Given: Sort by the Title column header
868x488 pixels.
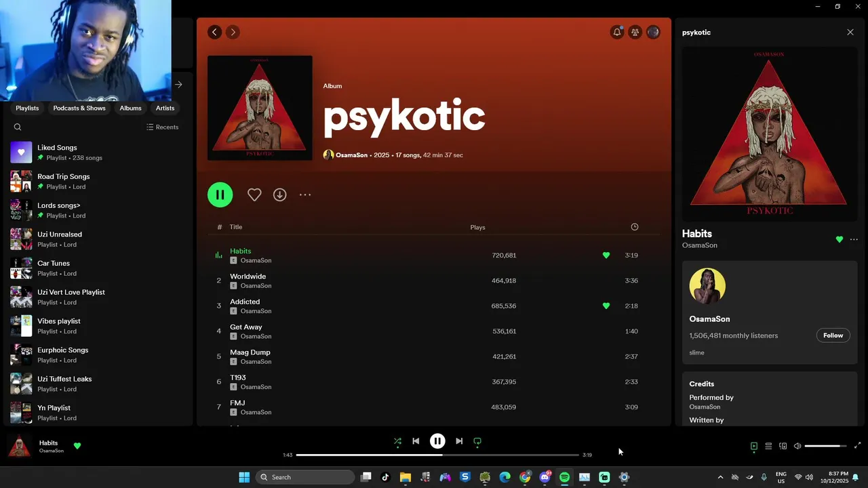Looking at the screenshot, I should (236, 227).
